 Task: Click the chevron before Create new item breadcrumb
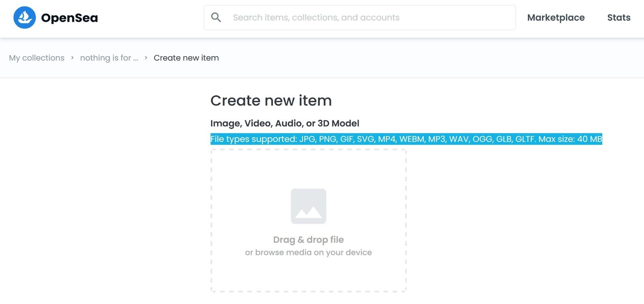146,58
